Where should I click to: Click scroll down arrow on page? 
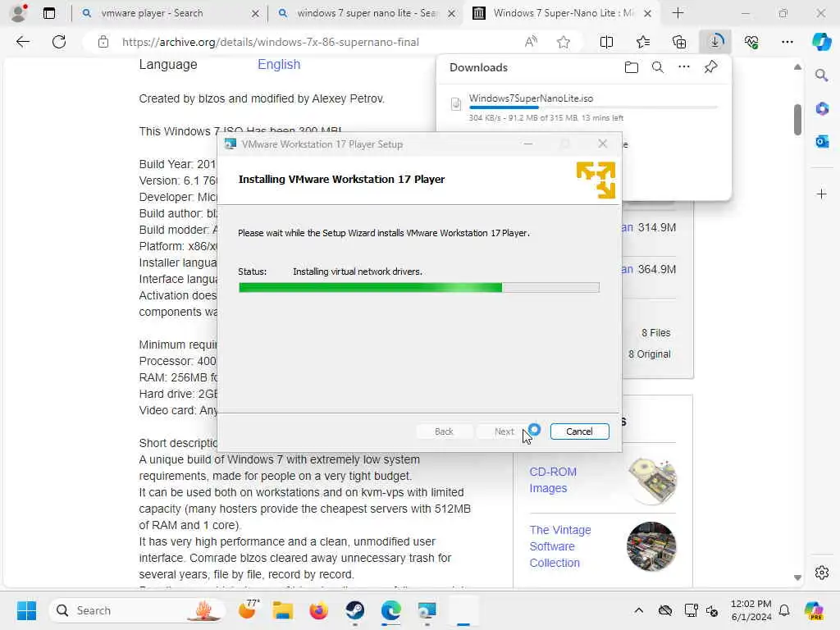click(797, 577)
